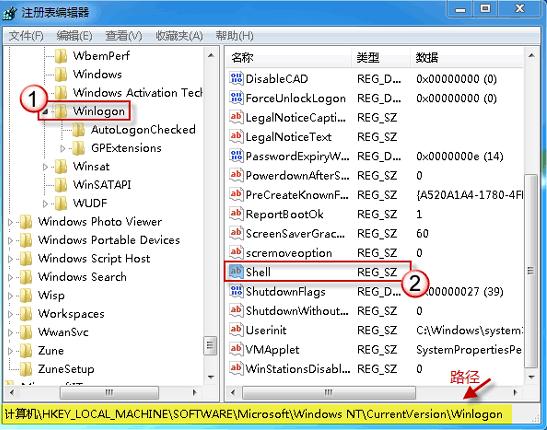Click the Windows key folder icon
This screenshot has width=547, height=430.
61,74
